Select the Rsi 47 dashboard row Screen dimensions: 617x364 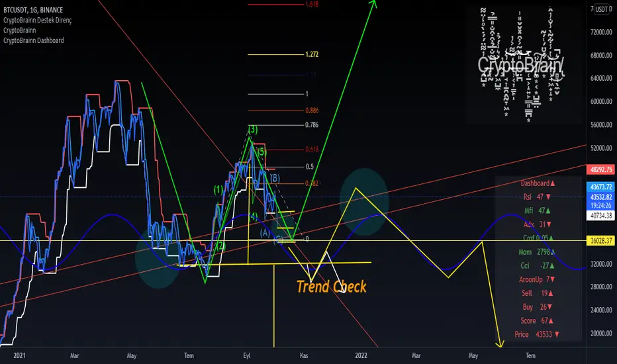click(537, 197)
